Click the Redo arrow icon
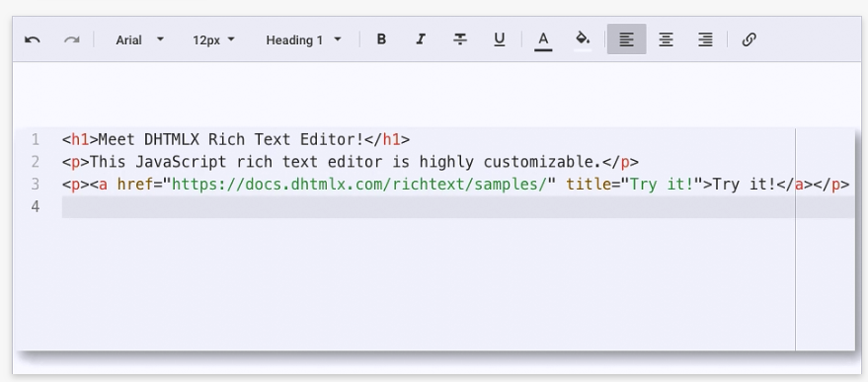 [72, 39]
